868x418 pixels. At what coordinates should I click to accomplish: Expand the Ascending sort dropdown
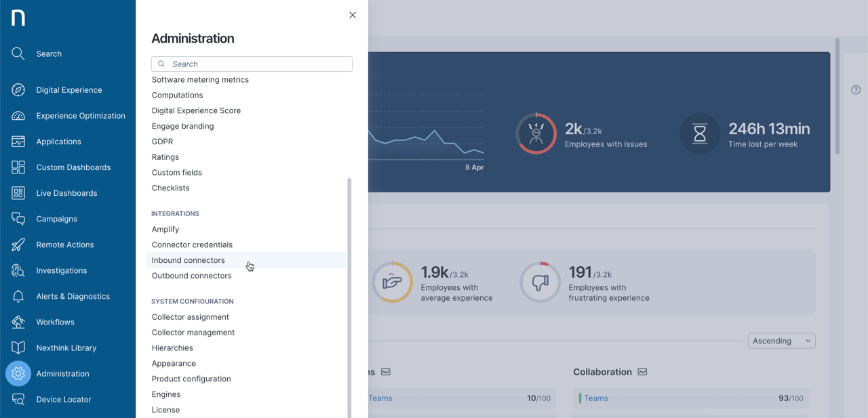[781, 341]
